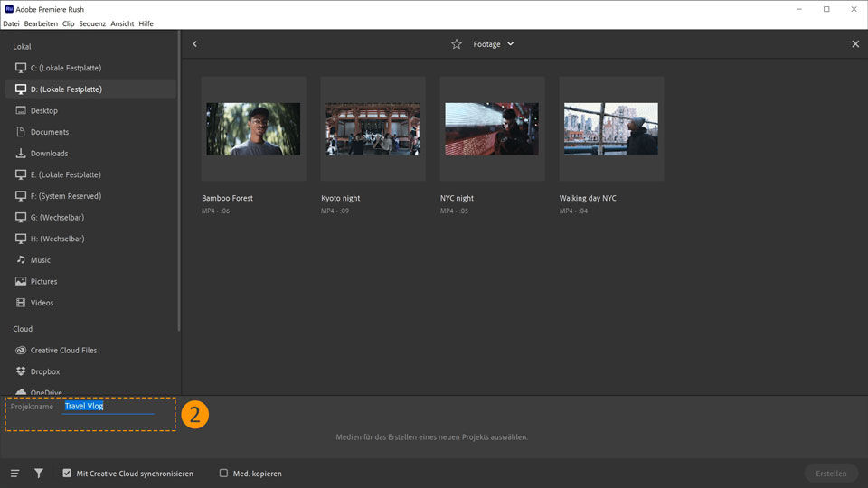Select the NYC night video thumbnail
Viewport: 868px width, 488px height.
[x=492, y=129]
